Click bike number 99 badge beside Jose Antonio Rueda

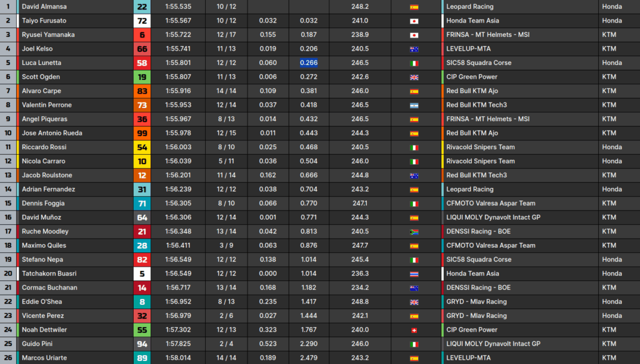[142, 133]
